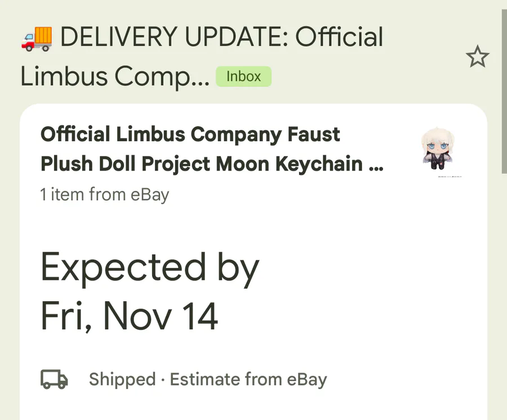
Task: Click the outlined shipping truck icon
Action: 54,379
